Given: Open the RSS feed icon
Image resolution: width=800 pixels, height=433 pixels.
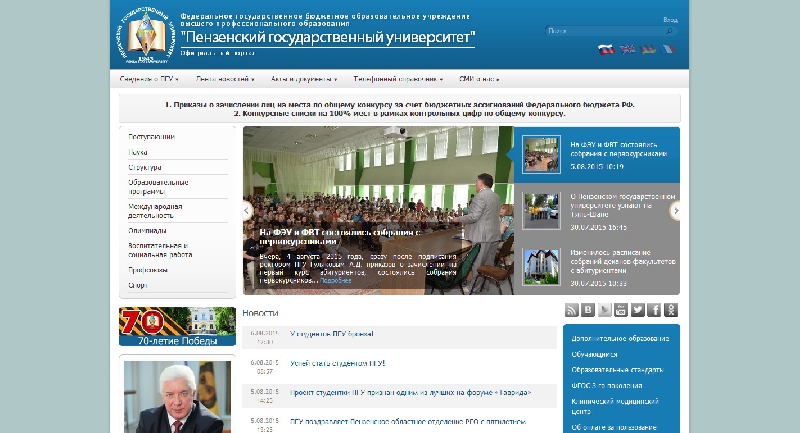Looking at the screenshot, I should [x=571, y=310].
